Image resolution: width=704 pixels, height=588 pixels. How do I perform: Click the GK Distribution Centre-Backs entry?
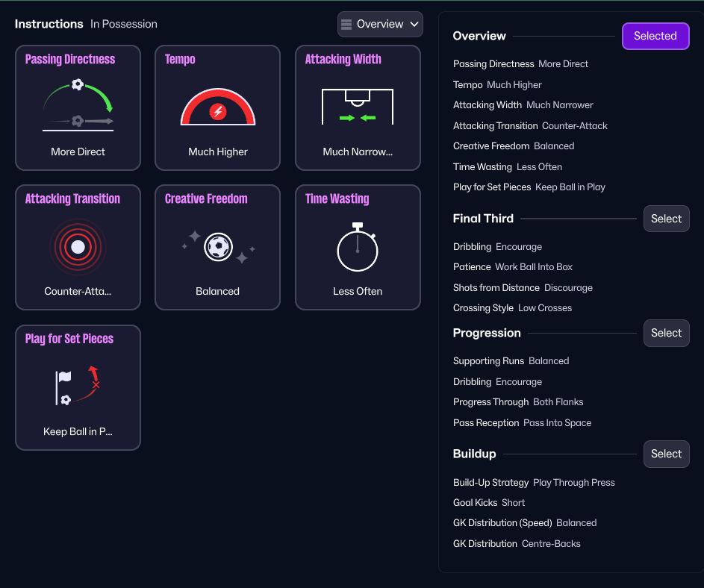click(517, 544)
